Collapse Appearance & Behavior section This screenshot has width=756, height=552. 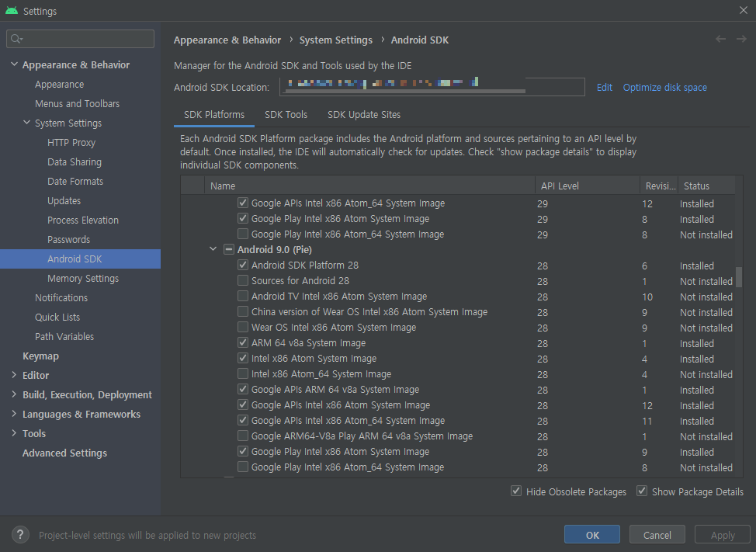14,64
